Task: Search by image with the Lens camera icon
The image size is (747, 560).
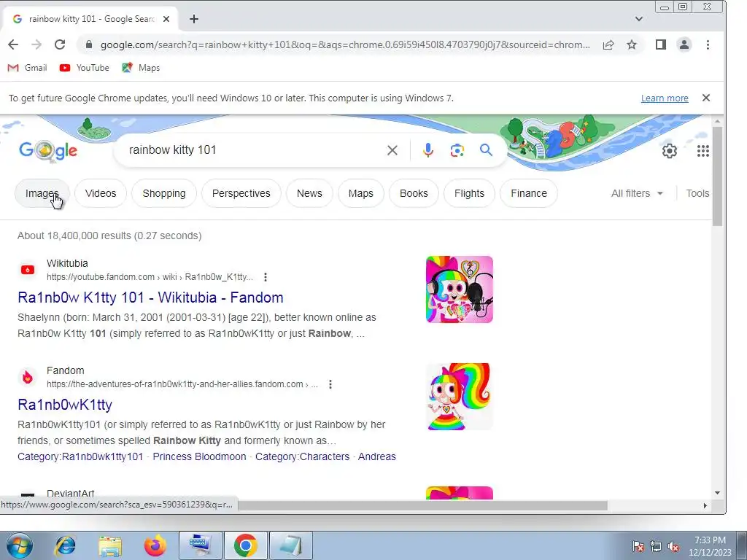Action: 457,150
